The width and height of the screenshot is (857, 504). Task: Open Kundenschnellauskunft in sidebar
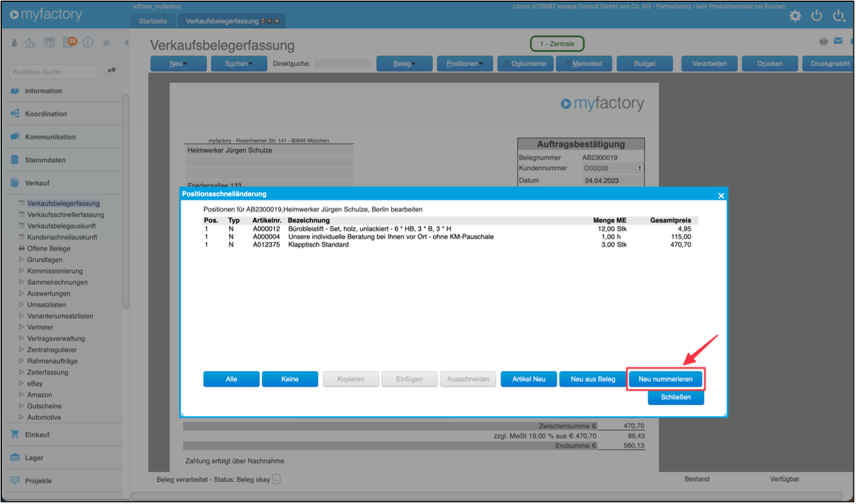(x=62, y=237)
